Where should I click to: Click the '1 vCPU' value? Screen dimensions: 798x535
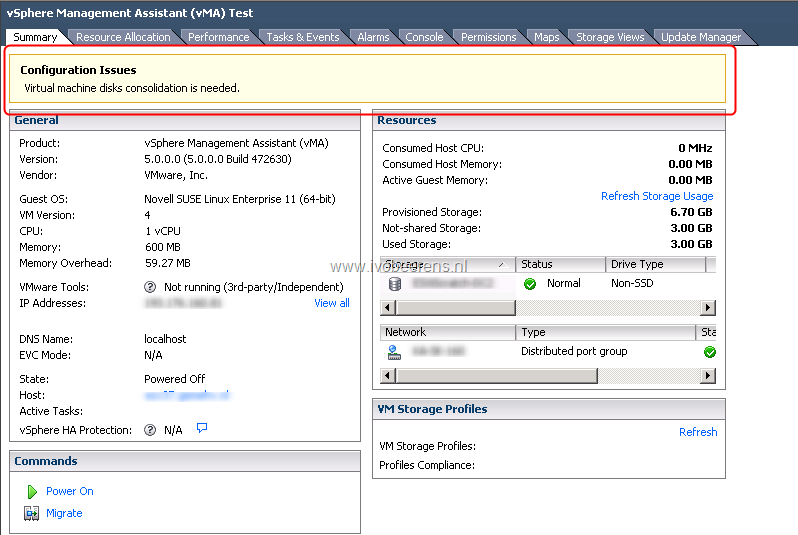(x=163, y=231)
